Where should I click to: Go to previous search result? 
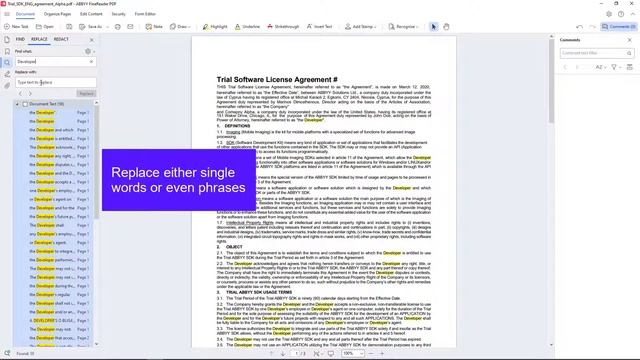[20, 93]
